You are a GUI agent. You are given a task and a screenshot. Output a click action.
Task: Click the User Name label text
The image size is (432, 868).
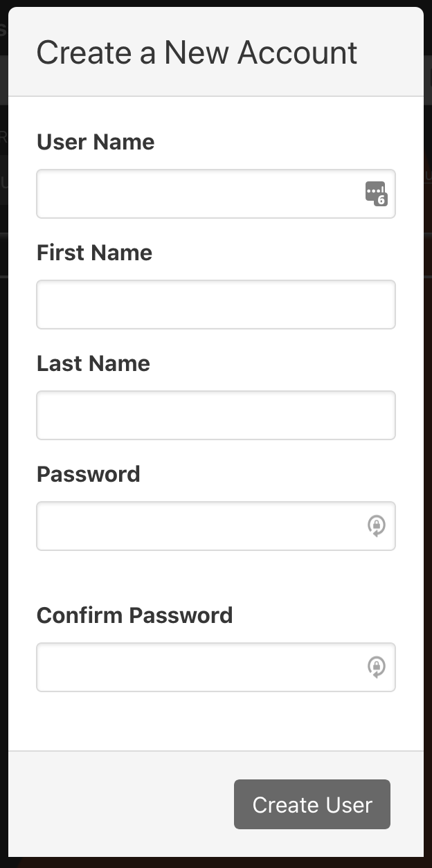click(96, 142)
